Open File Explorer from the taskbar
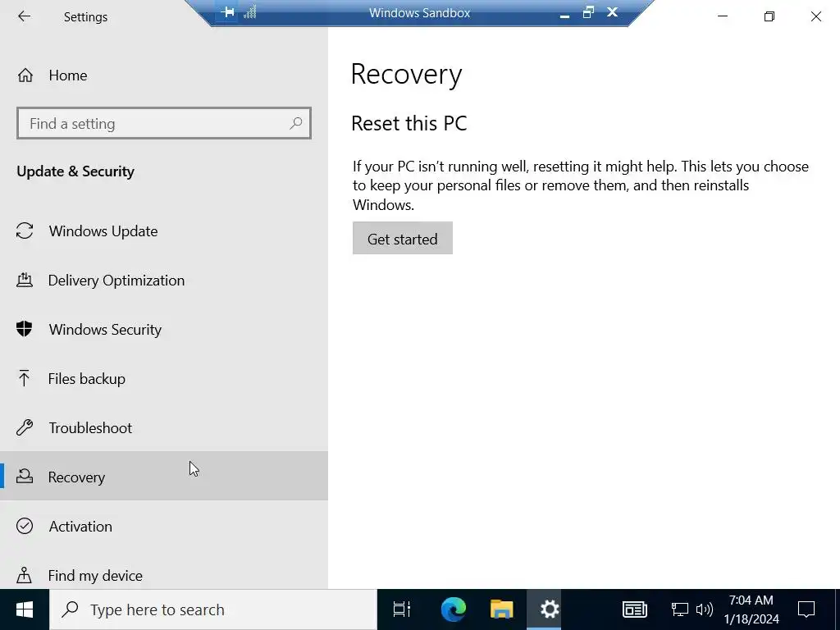 (x=502, y=609)
